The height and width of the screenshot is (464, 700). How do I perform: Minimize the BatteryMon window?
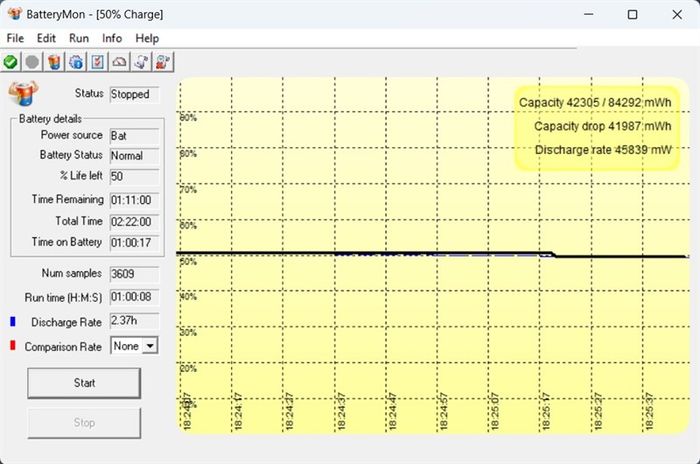pos(588,14)
